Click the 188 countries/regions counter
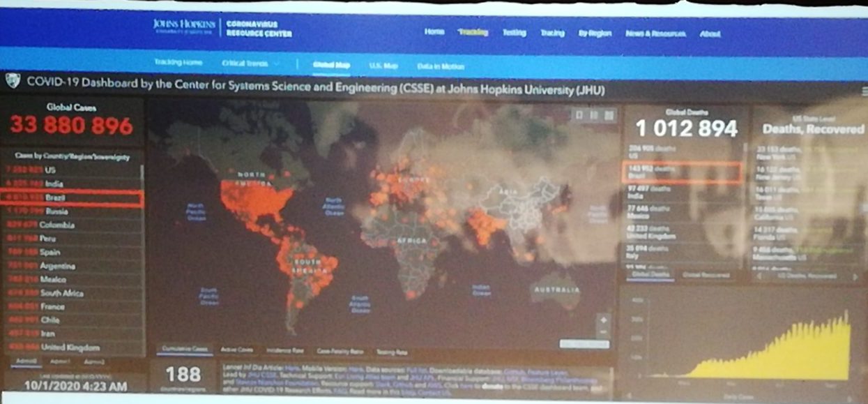Viewport: 868px width, 404px height. click(183, 374)
